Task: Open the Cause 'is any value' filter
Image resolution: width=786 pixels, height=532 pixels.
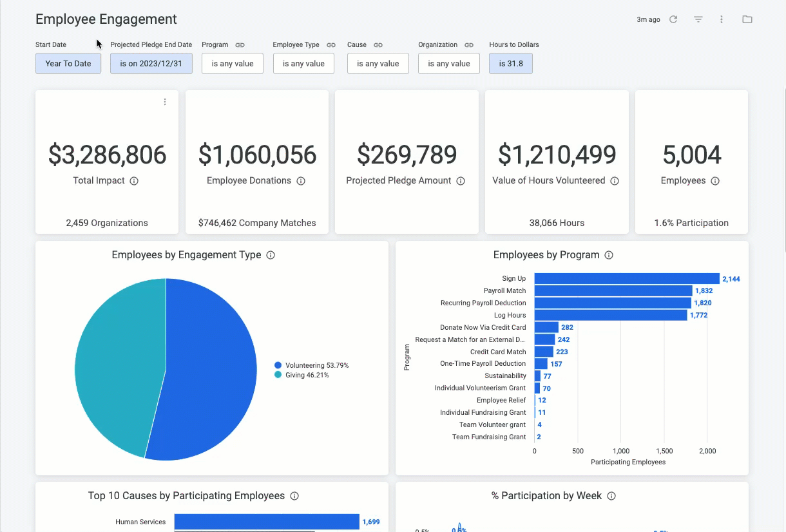Action: (x=378, y=64)
